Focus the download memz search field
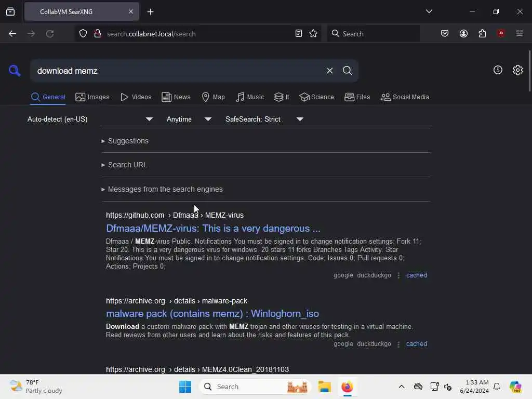 177,71
